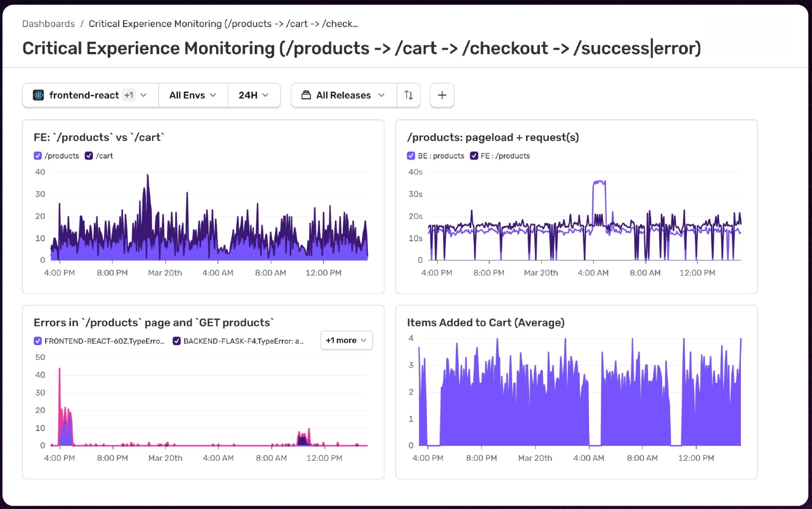Expand the +1 more legend dropdown
Image resolution: width=812 pixels, height=509 pixels.
(x=347, y=340)
